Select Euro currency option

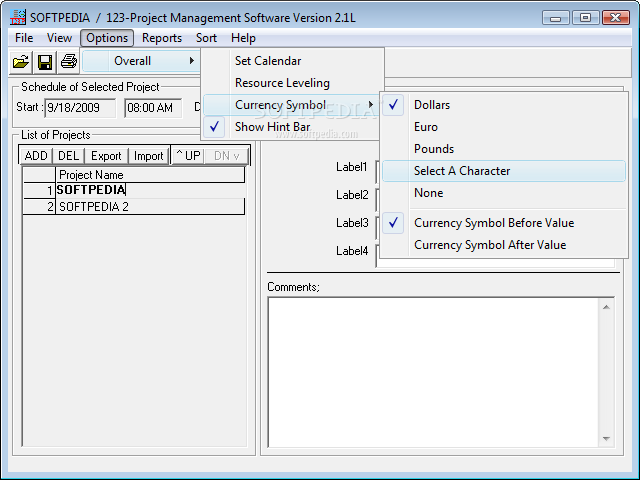pos(504,127)
